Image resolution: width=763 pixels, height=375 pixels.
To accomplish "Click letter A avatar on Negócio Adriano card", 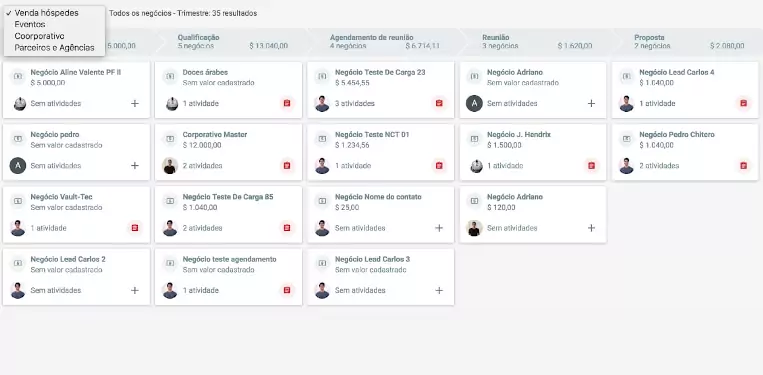I will click(x=474, y=104).
